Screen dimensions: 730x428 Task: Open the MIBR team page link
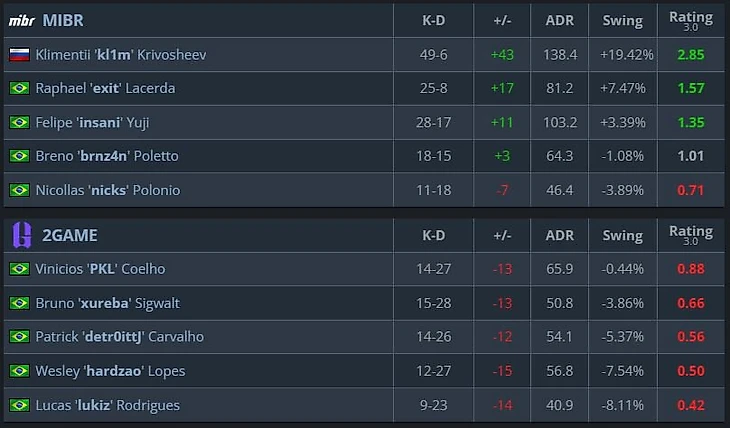(63, 21)
